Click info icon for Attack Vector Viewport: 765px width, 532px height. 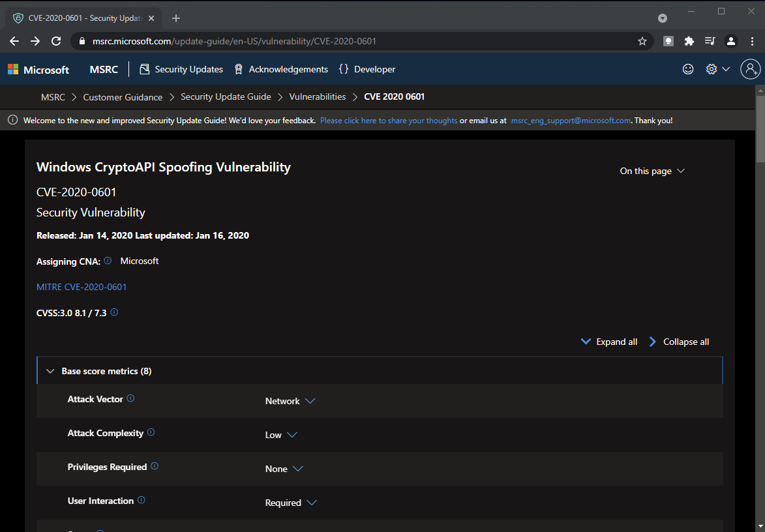click(130, 398)
